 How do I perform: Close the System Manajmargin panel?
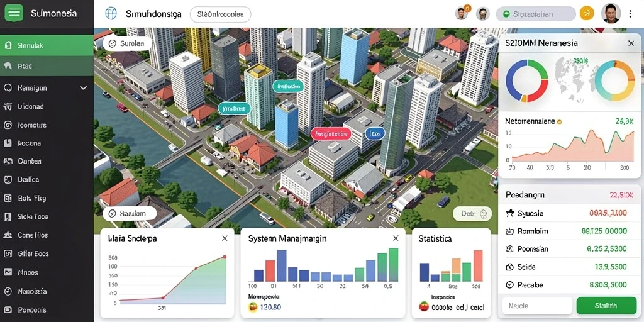point(396,238)
